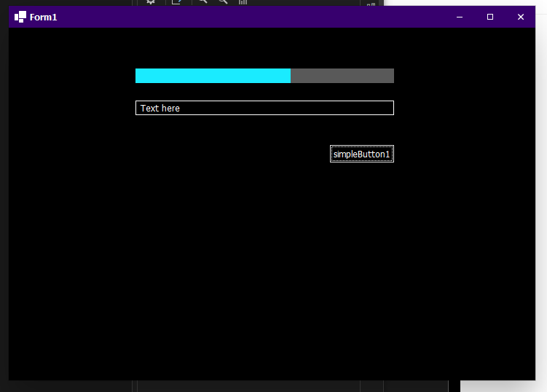Maximize the Form1 window
547x392 pixels.
(x=490, y=17)
